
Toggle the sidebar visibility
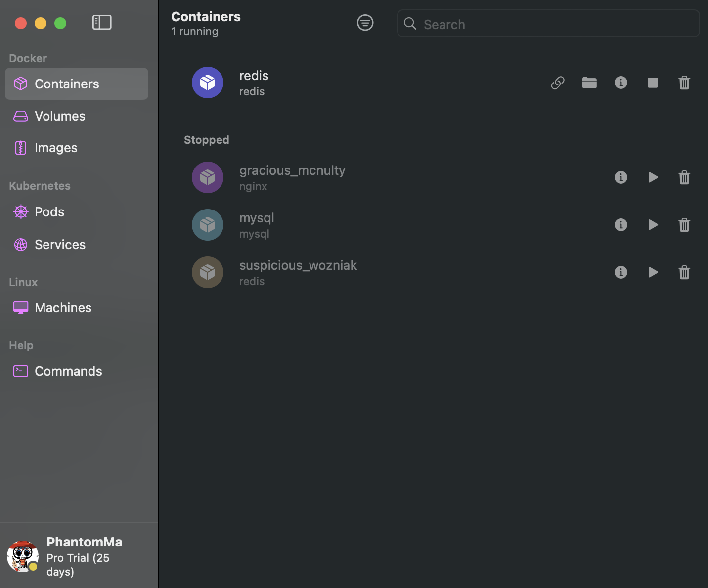(x=102, y=22)
